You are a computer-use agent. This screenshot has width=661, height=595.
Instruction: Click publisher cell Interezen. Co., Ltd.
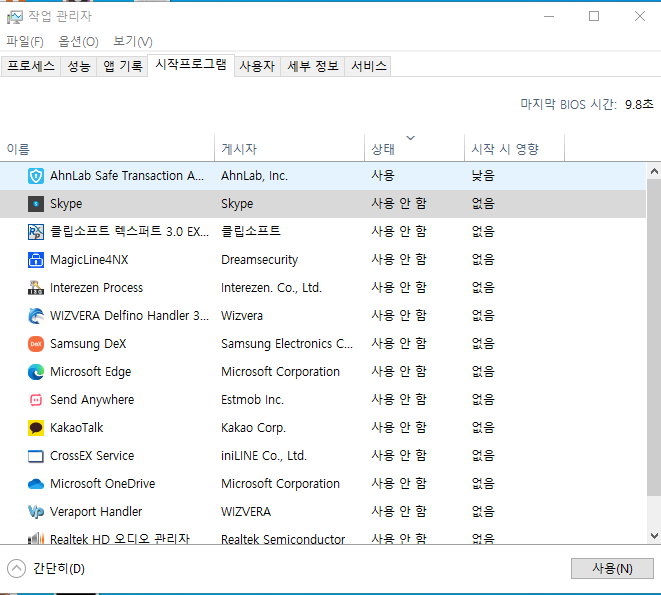pyautogui.click(x=271, y=288)
